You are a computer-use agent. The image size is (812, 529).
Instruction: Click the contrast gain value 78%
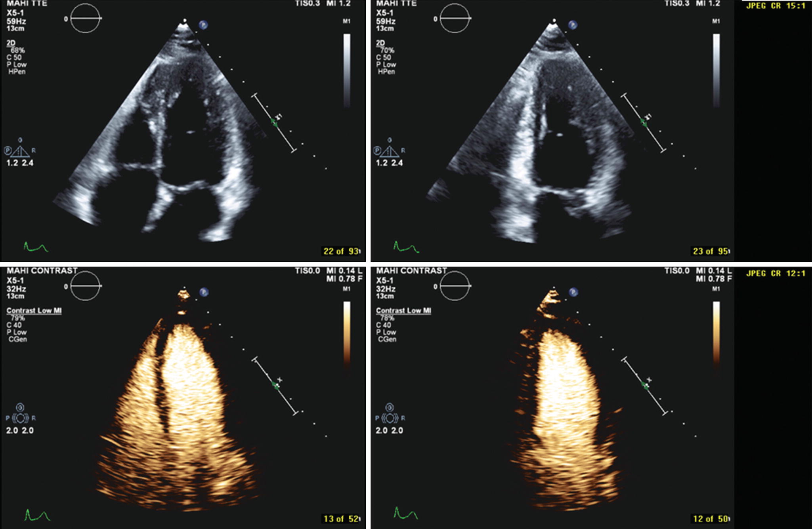pos(387,318)
